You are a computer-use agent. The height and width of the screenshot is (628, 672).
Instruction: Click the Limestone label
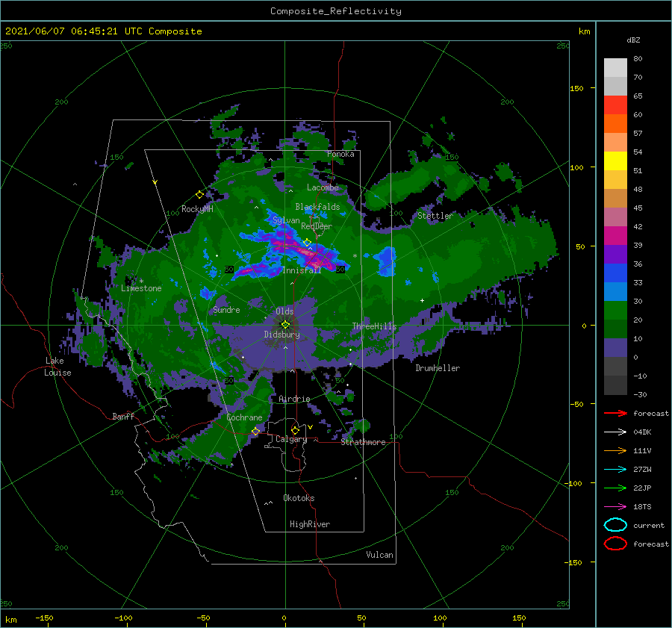point(141,288)
